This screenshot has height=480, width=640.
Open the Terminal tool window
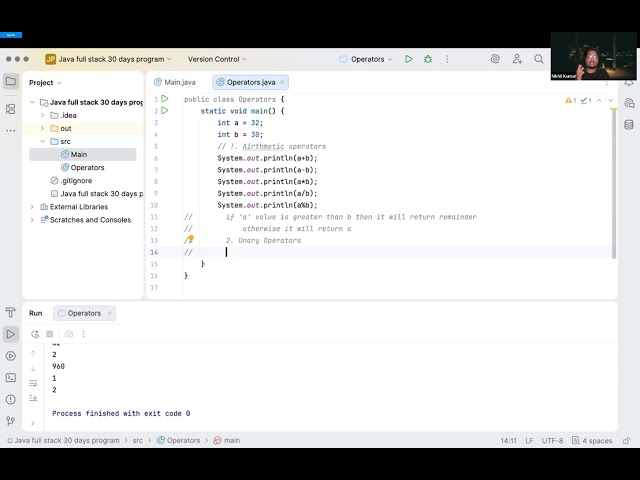(x=11, y=378)
